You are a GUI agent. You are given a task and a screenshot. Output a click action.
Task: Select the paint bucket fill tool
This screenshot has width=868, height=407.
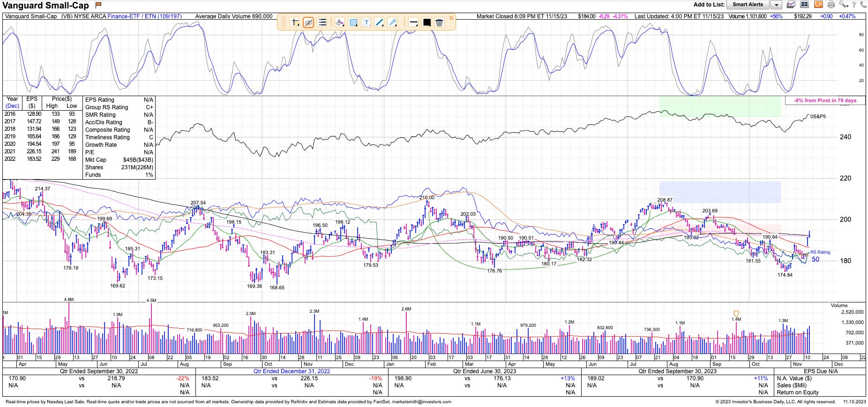click(340, 22)
